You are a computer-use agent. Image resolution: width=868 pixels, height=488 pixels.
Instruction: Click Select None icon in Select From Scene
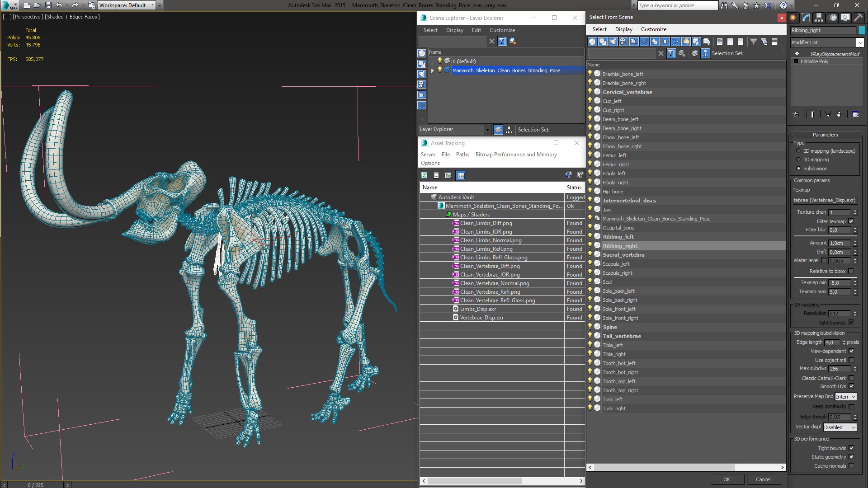point(730,42)
